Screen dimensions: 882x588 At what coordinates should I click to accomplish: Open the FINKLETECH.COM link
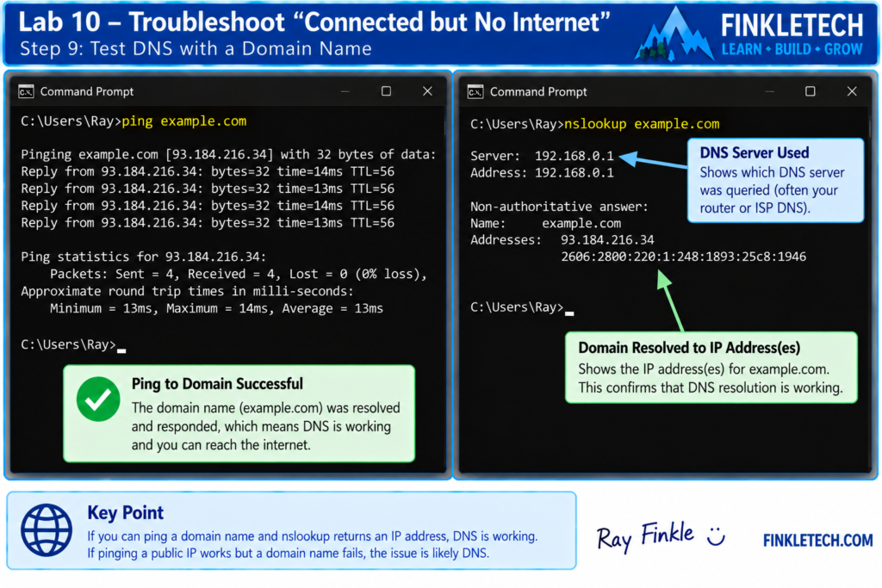click(x=817, y=541)
